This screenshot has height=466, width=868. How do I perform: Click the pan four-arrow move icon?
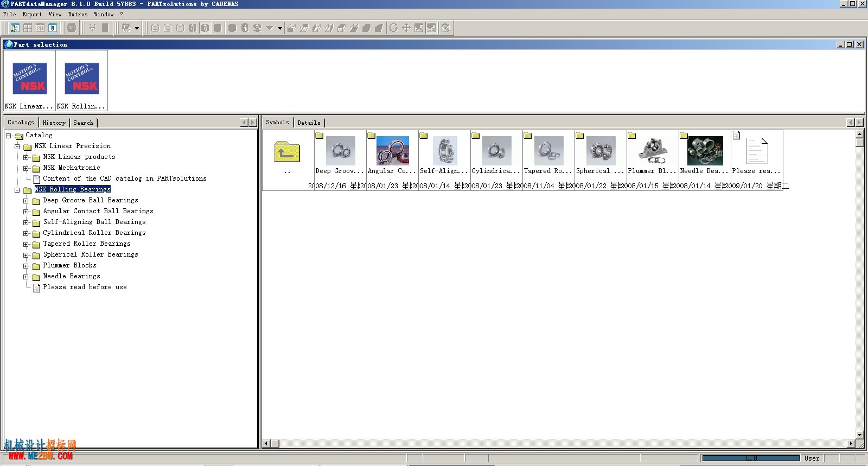(x=406, y=28)
